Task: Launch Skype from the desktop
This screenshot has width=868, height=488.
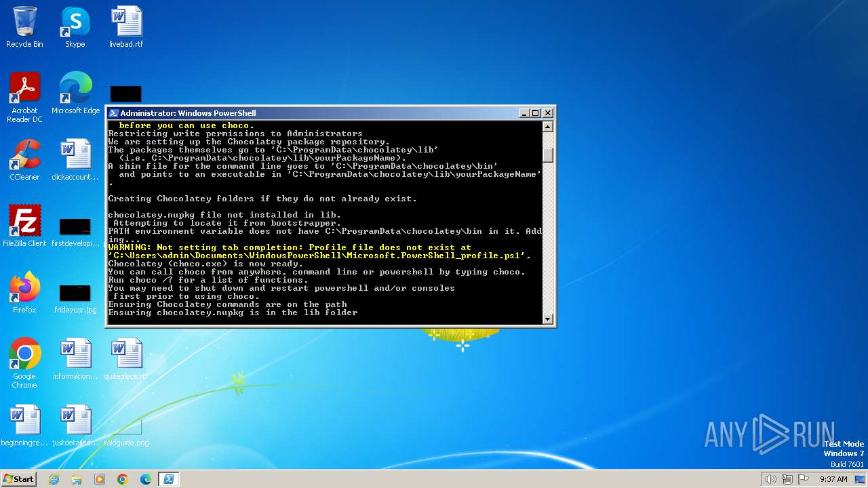Action: 75,27
